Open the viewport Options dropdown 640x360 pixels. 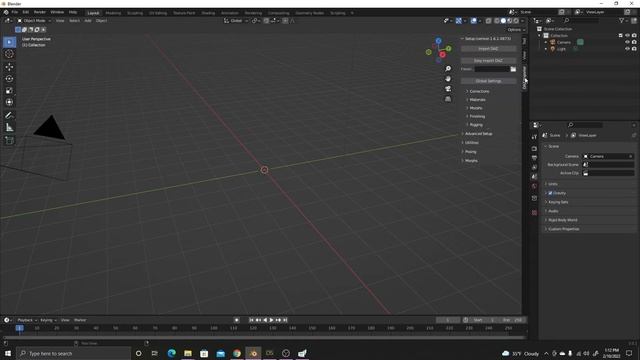coord(516,30)
